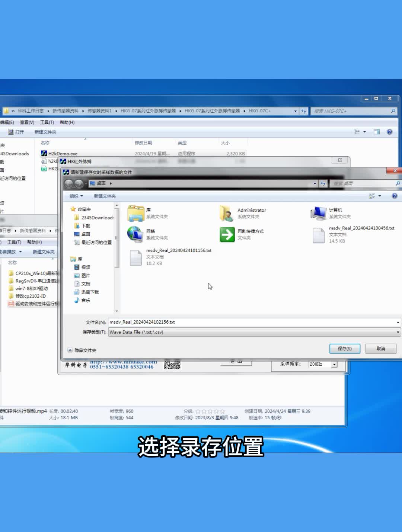
Task: Open the Administrator folder icon
Action: pyautogui.click(x=227, y=213)
